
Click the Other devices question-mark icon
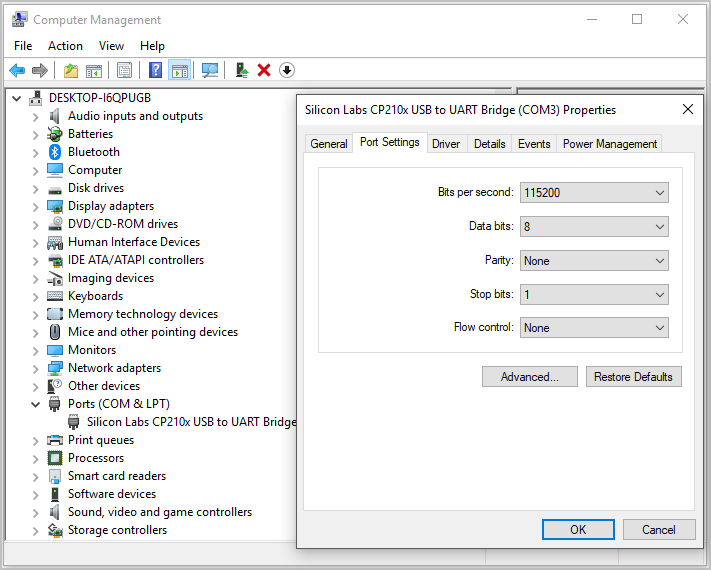pos(55,386)
